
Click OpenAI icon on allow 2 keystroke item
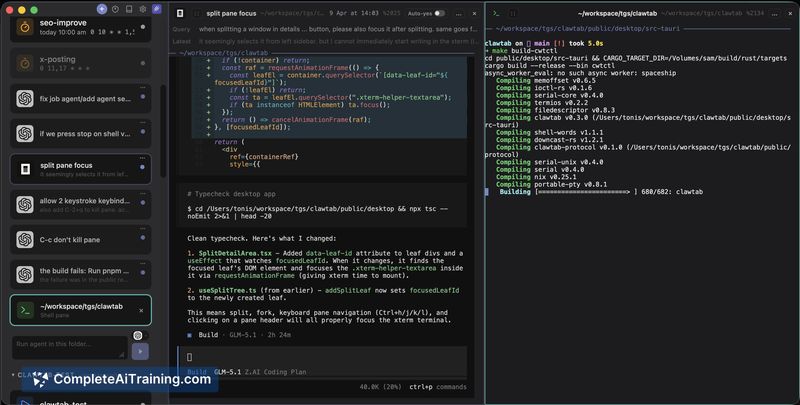25,204
